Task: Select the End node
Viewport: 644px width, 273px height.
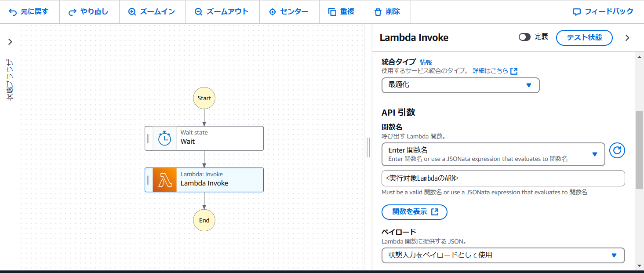Action: point(204,220)
